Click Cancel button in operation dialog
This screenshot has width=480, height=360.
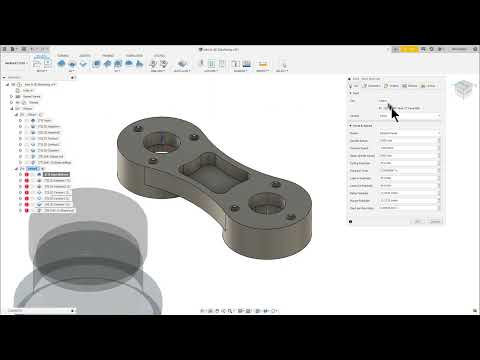tap(435, 222)
